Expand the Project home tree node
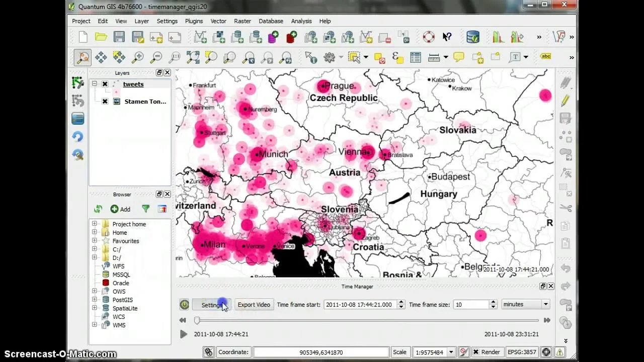 pos(94,224)
